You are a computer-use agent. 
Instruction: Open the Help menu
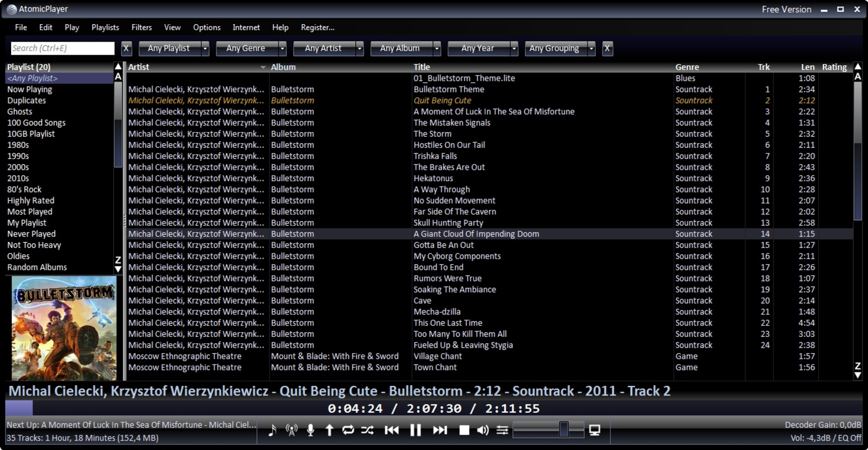(x=280, y=27)
